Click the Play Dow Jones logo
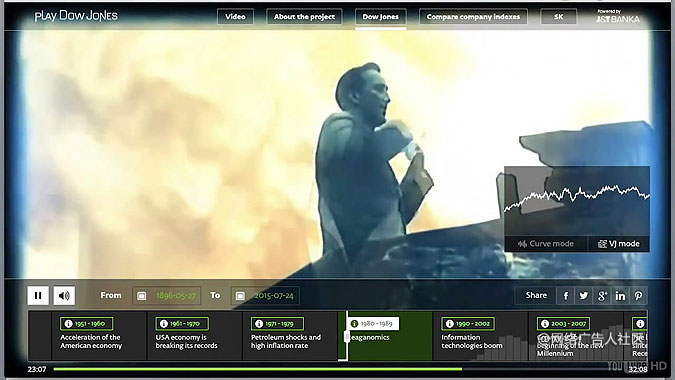Viewport: 675px width, 380px height. [x=76, y=16]
